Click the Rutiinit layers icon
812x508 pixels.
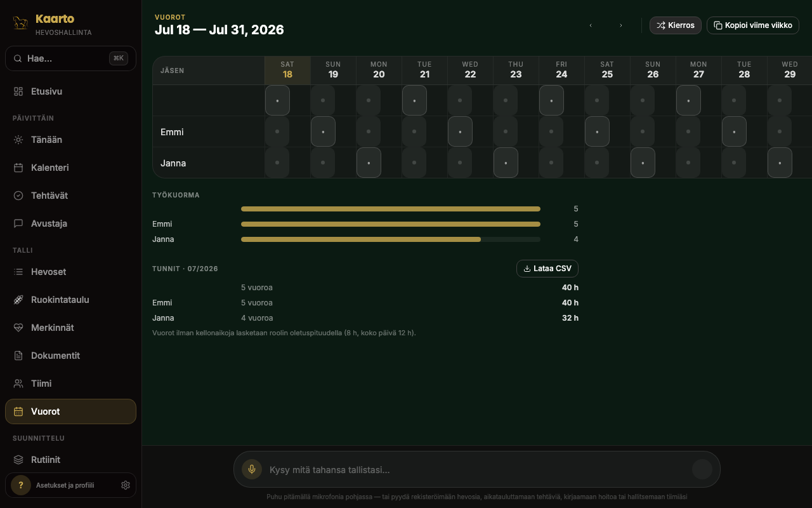(x=18, y=460)
